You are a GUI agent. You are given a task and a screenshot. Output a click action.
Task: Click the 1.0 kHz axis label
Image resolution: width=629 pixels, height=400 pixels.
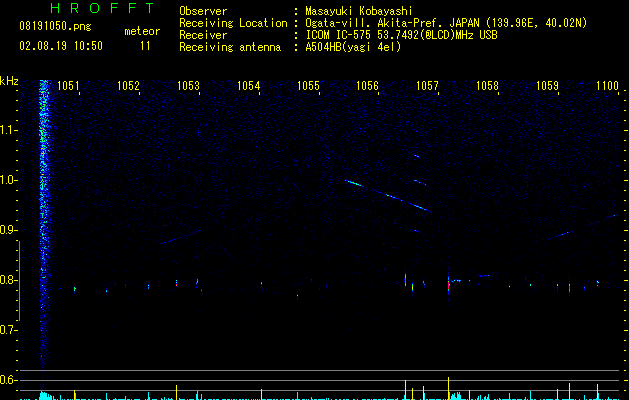[x=8, y=180]
